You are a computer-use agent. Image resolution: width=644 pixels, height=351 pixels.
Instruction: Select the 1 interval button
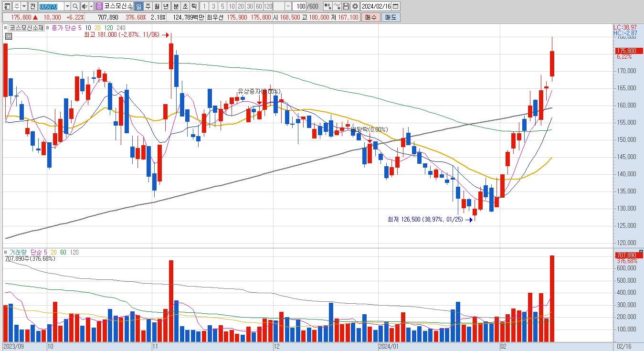204,6
